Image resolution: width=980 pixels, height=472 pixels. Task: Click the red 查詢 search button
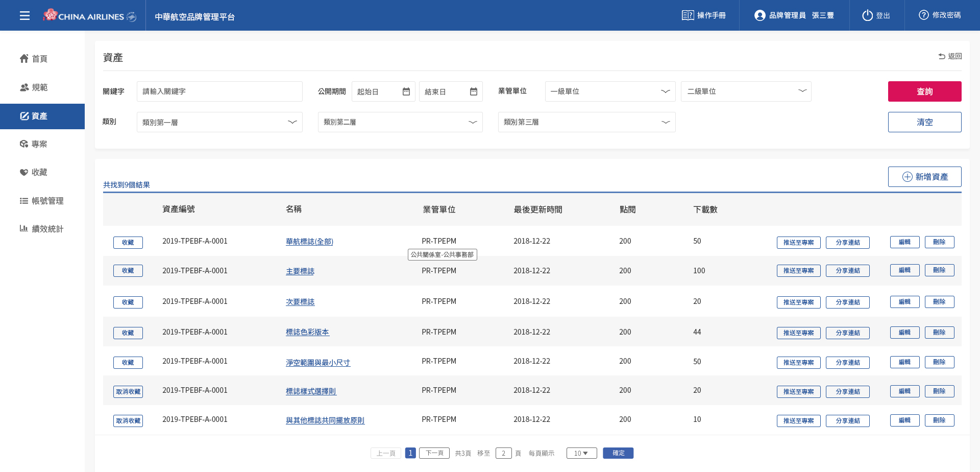click(x=924, y=91)
